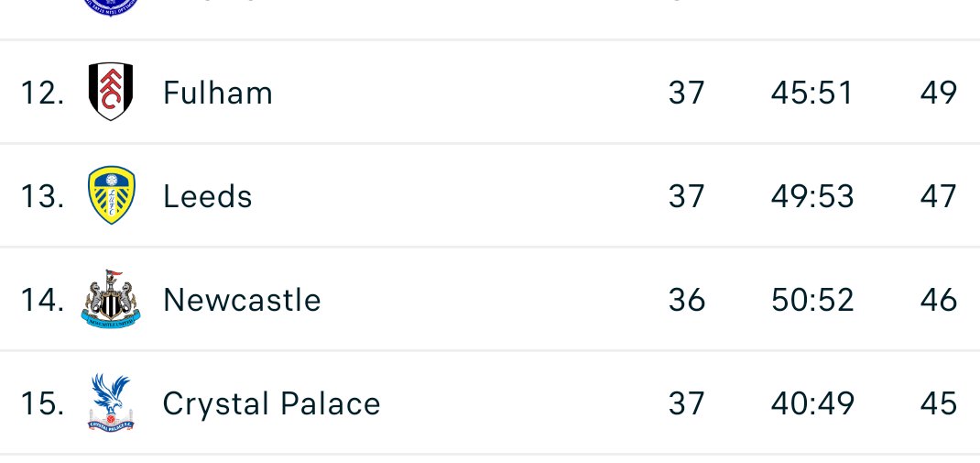Viewport: 980px width, 463px height.
Task: Select position number 14.
Action: pos(42,300)
